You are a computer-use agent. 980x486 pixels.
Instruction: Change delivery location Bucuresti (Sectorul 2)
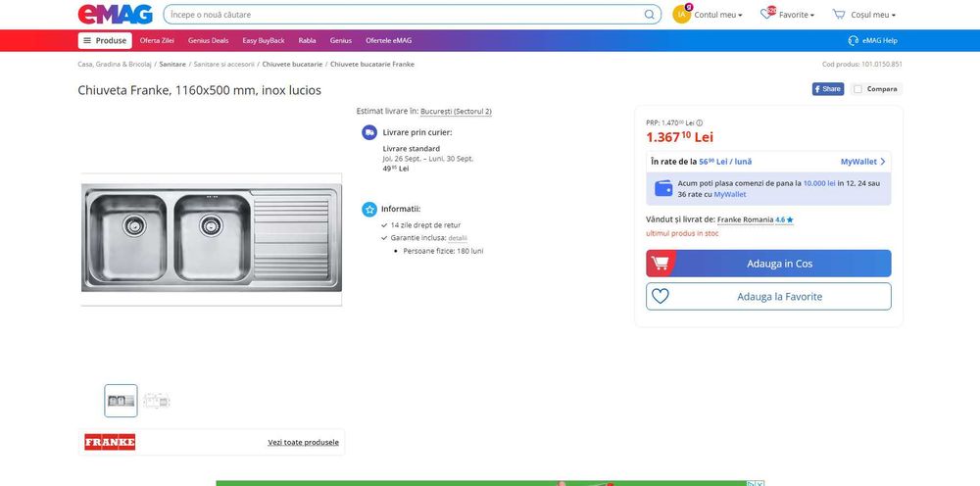click(x=456, y=111)
